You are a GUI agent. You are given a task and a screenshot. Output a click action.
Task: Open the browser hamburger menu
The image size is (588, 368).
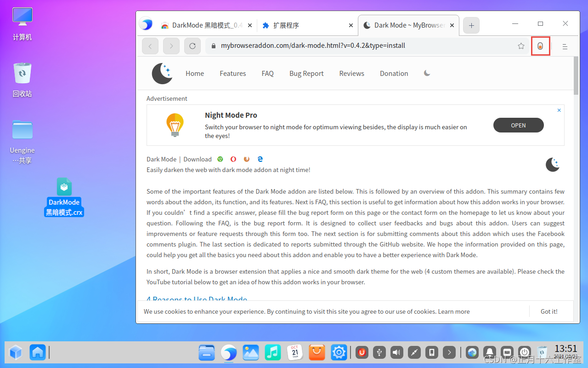[x=565, y=46]
